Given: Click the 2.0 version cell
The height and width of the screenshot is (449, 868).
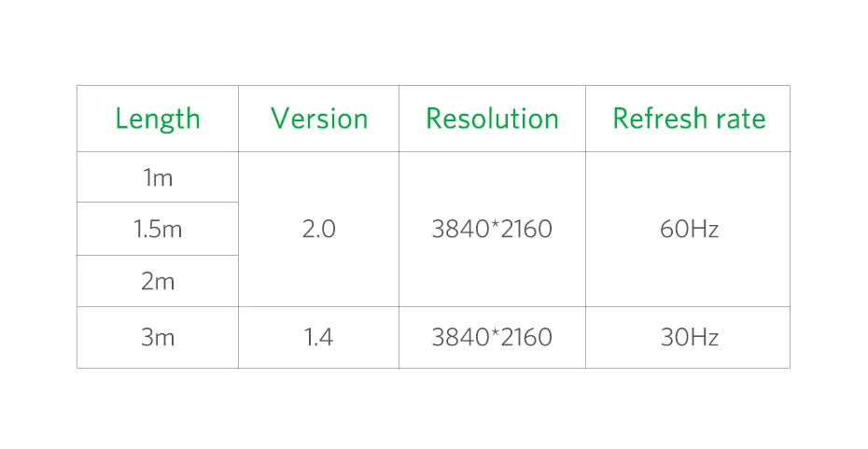Looking at the screenshot, I should coord(319,229).
